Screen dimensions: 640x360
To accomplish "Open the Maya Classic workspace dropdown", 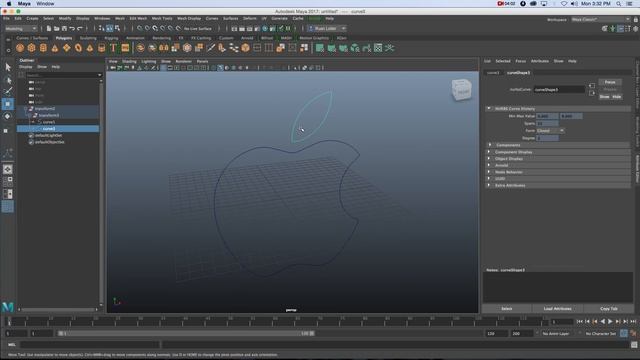I will pos(600,19).
